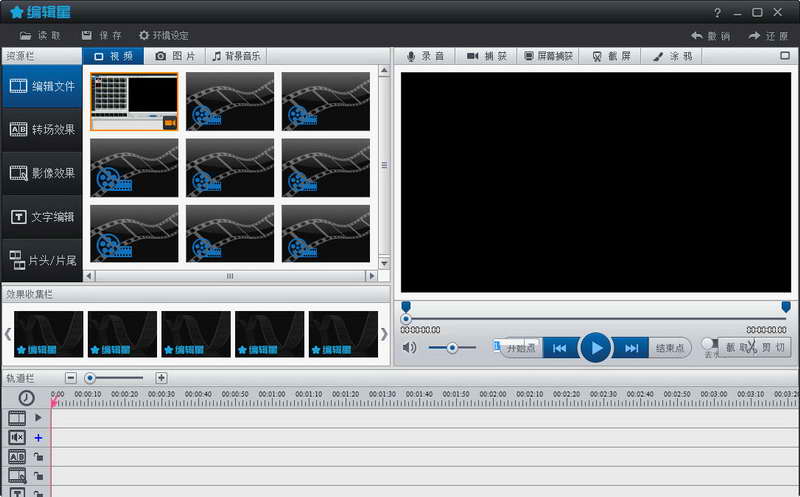Click the 录音 microphone record icon
800x497 pixels.
point(411,56)
